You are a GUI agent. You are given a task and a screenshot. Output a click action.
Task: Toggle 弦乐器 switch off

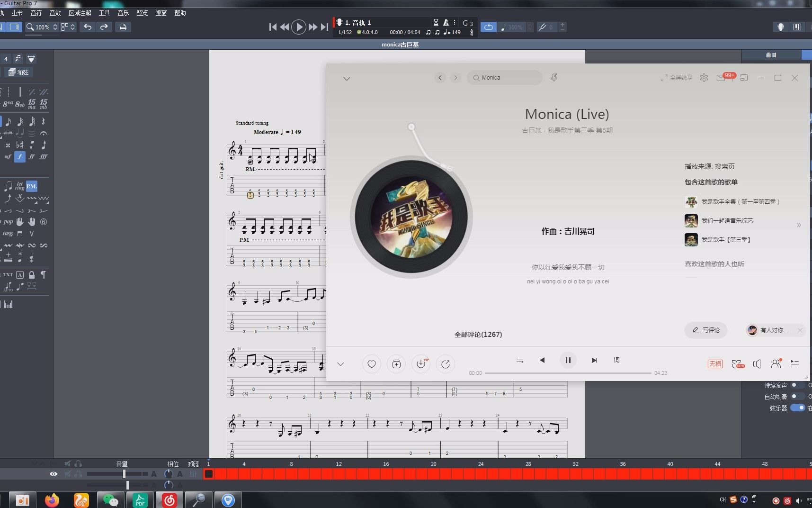click(x=798, y=408)
